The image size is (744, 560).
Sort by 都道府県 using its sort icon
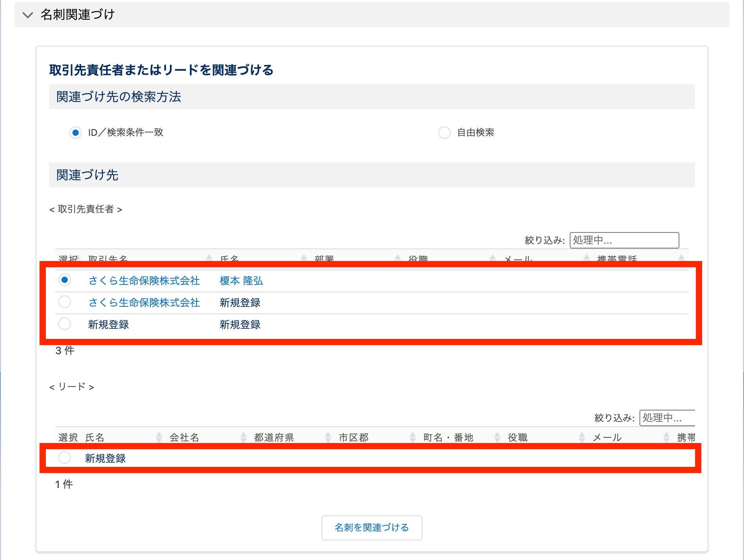click(328, 437)
